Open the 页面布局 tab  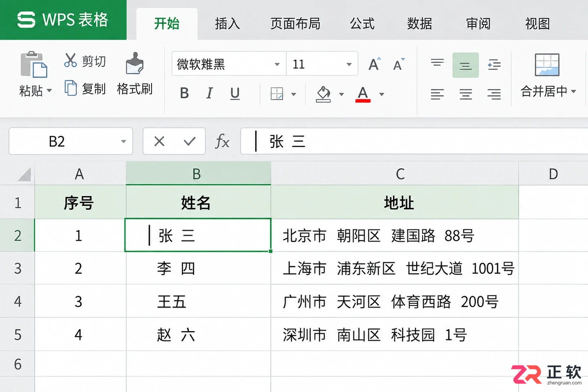(x=295, y=24)
